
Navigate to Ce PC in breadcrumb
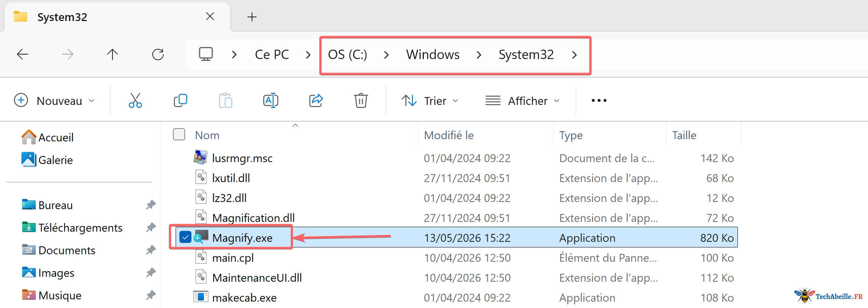[272, 55]
